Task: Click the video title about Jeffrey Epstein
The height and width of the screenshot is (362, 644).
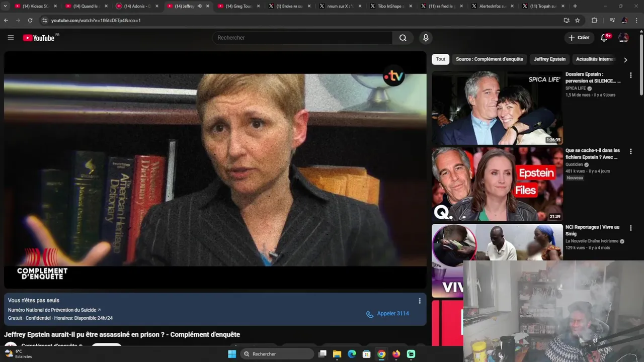Action: 122,335
